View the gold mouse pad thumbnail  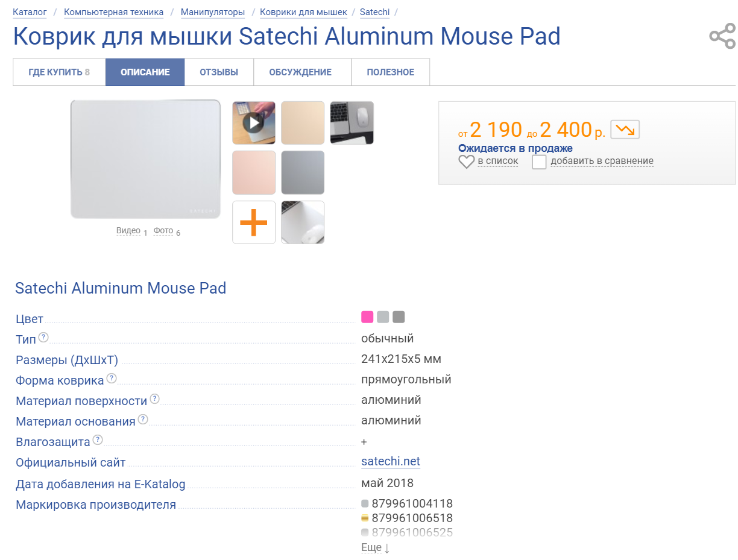pos(303,123)
